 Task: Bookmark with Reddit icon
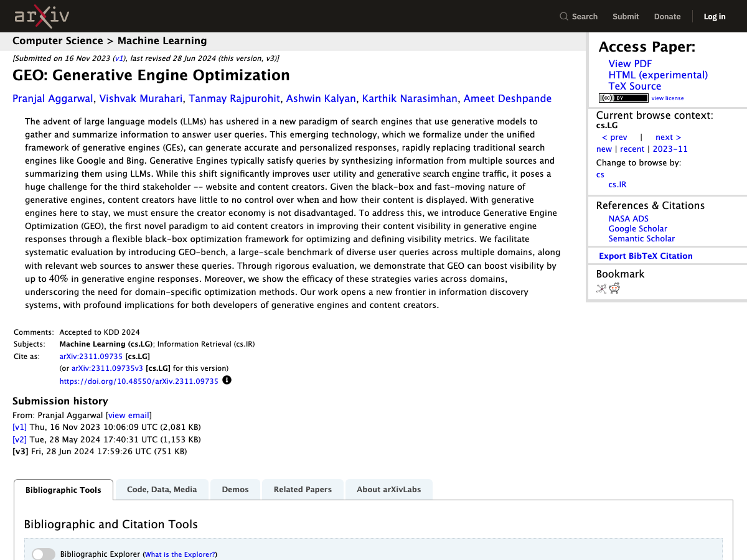point(614,288)
